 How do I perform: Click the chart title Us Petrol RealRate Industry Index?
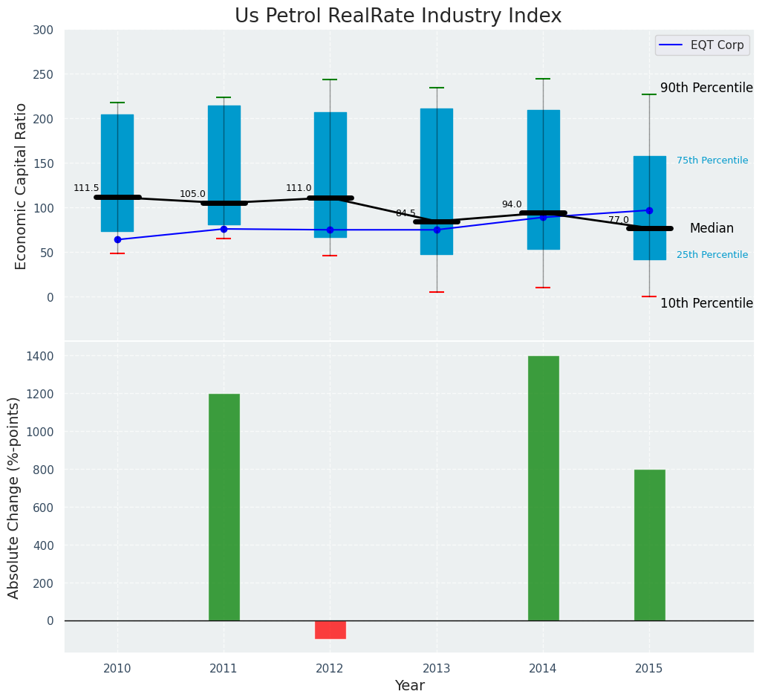pos(398,16)
